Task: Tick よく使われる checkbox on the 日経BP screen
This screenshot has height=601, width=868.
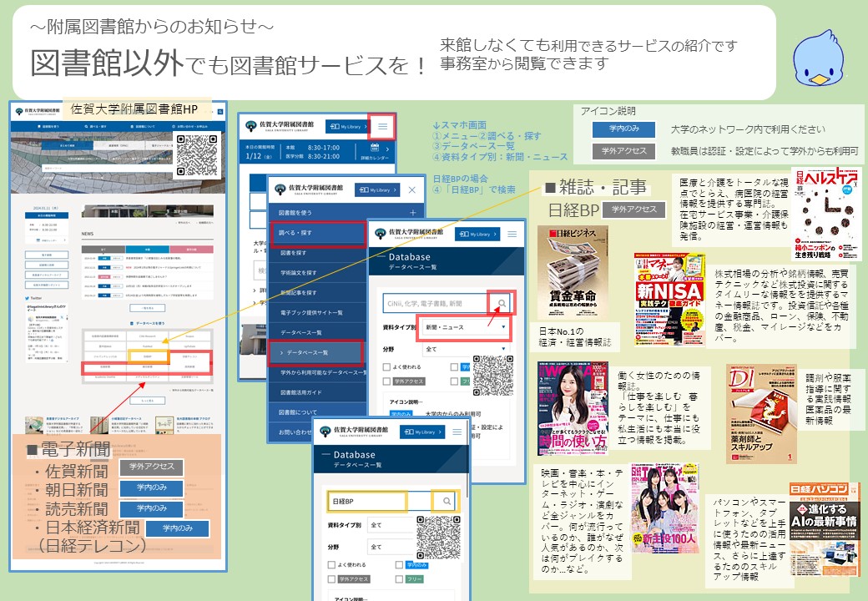Action: pyautogui.click(x=331, y=564)
